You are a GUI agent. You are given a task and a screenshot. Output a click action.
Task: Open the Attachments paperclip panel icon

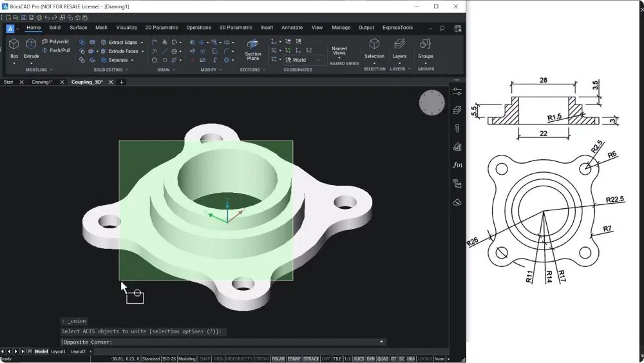[457, 128]
